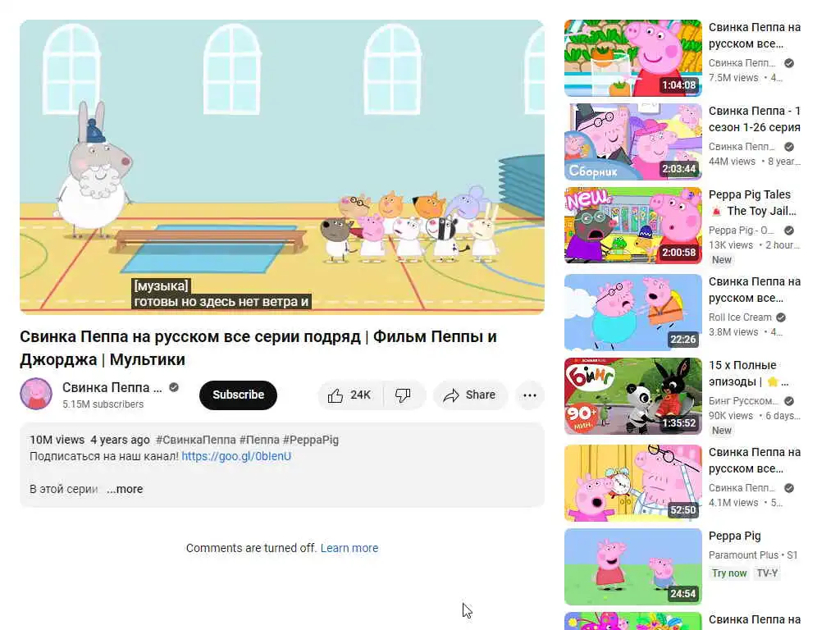Viewport: 840px width, 630px height.
Task: Click the subtitle 'готовы но здесь нет ветра и'
Action: click(221, 302)
